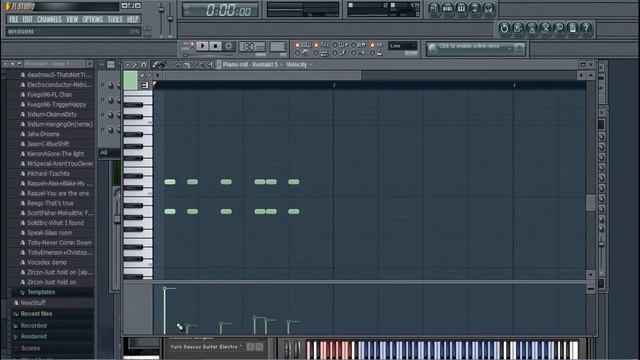The height and width of the screenshot is (360, 640).
Task: Click the undo history round icon
Action: (x=504, y=28)
